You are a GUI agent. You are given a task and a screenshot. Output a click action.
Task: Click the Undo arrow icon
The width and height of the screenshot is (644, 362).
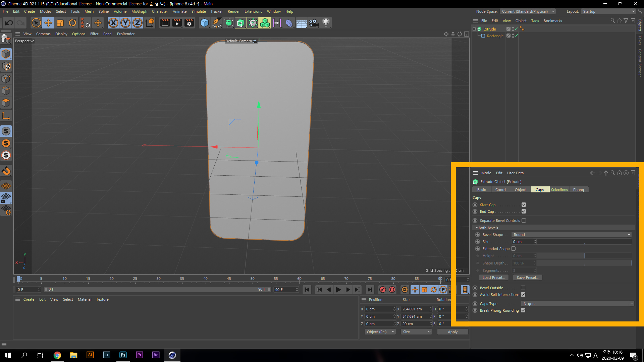click(9, 23)
